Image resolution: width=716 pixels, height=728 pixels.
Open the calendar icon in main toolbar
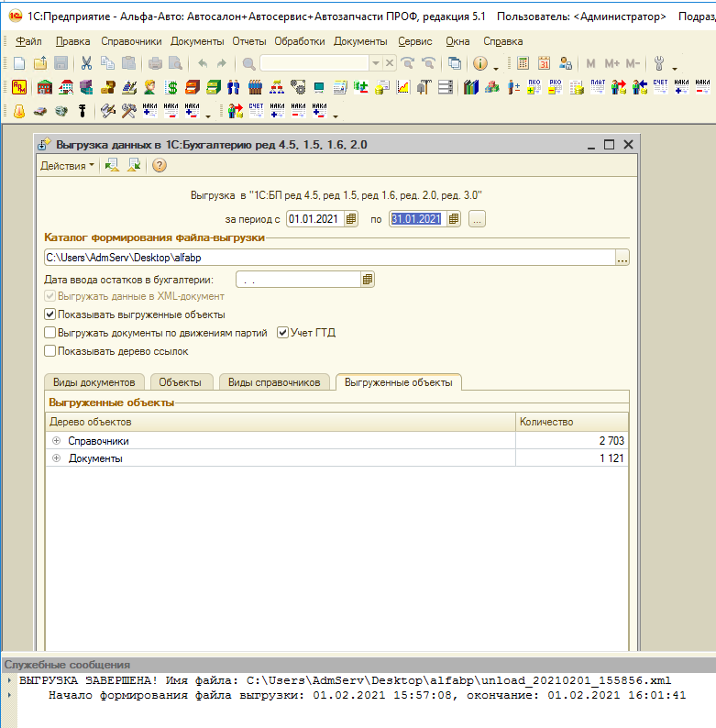click(544, 63)
